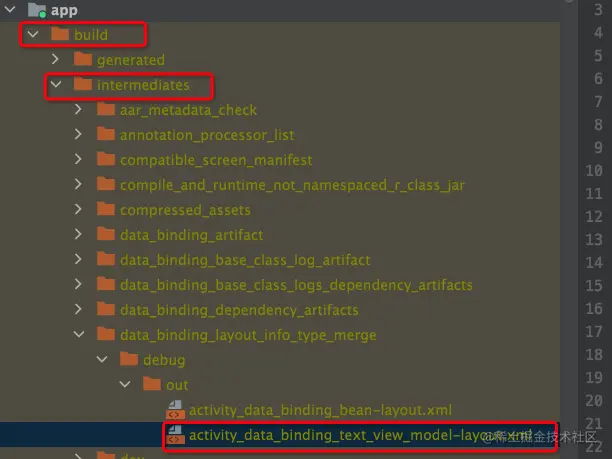
Task: Select the generated folder name
Action: point(131,60)
